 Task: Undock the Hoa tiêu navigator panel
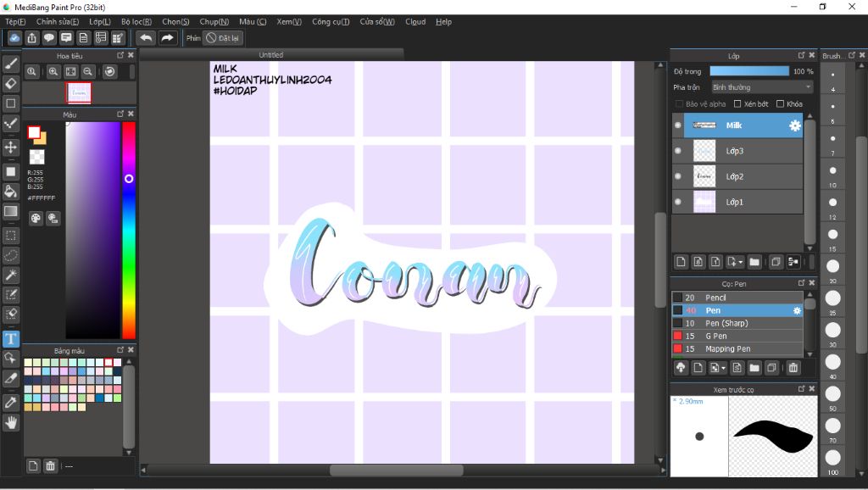pos(120,55)
